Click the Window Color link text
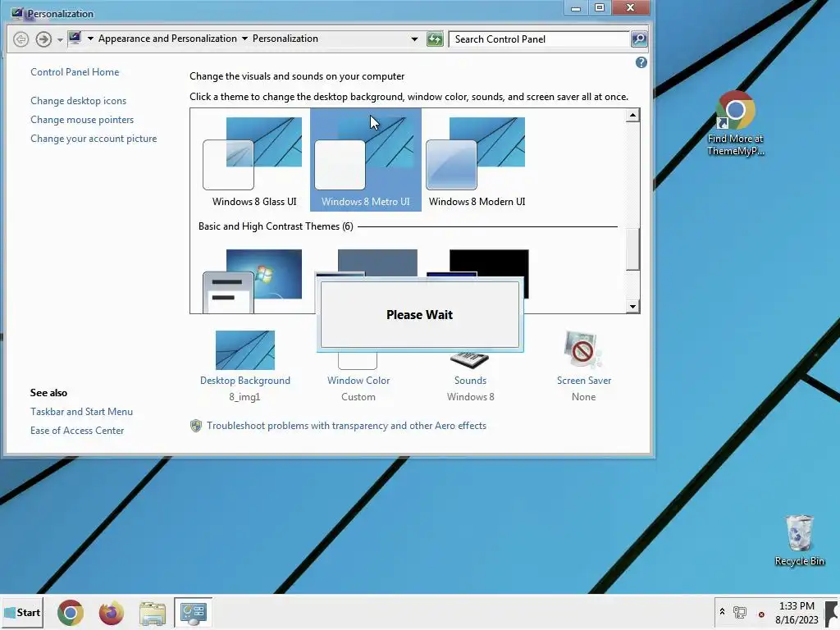This screenshot has width=840, height=630. point(358,381)
